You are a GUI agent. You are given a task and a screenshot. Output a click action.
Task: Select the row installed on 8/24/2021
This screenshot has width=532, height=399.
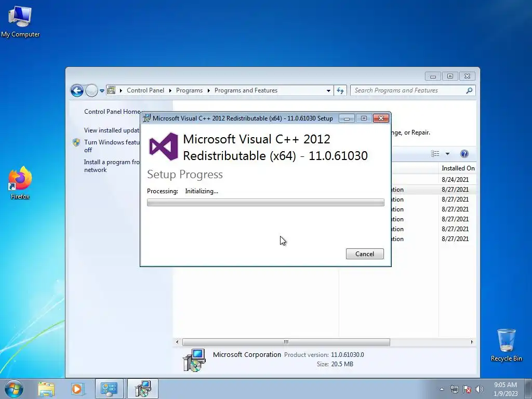click(x=433, y=179)
